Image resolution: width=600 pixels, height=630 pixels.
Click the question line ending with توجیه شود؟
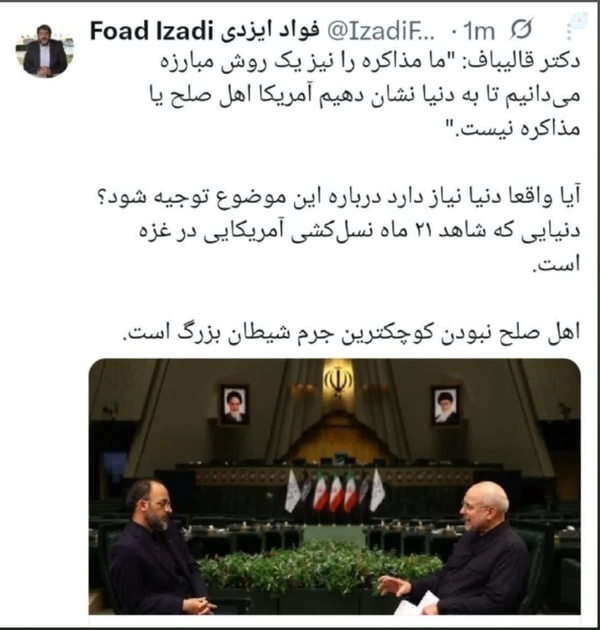coord(340,198)
